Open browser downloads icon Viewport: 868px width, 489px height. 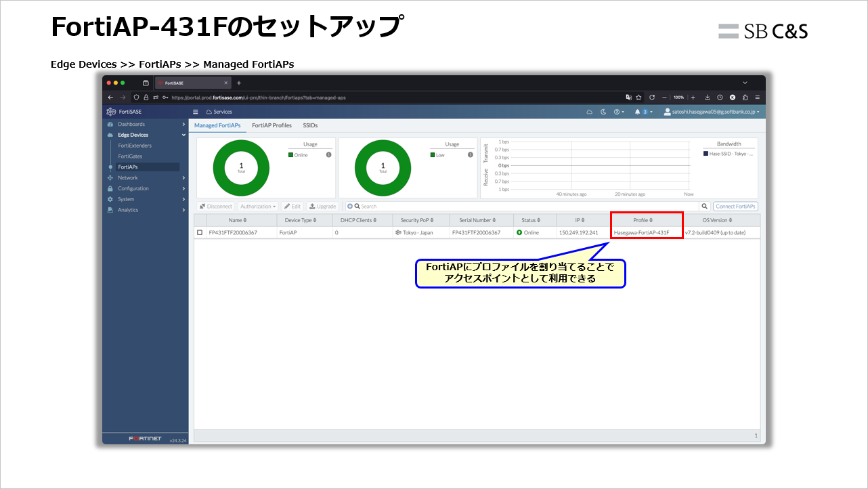(708, 98)
